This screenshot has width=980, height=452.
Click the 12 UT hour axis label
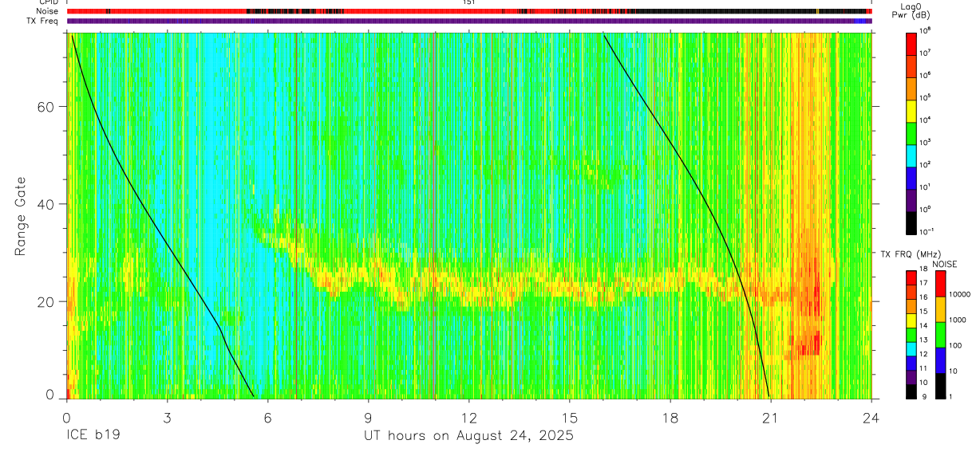click(469, 418)
